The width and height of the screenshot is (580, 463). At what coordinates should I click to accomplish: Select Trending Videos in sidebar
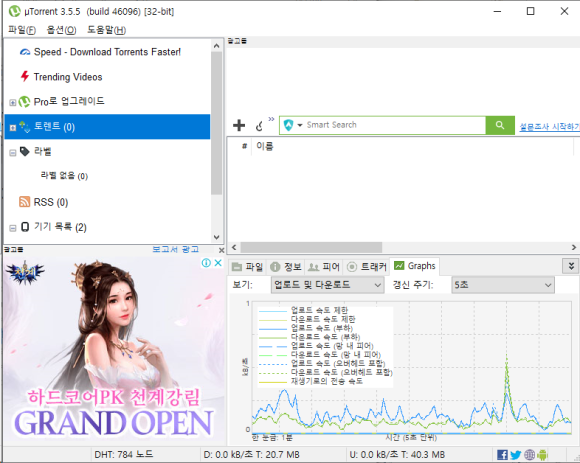pos(68,77)
